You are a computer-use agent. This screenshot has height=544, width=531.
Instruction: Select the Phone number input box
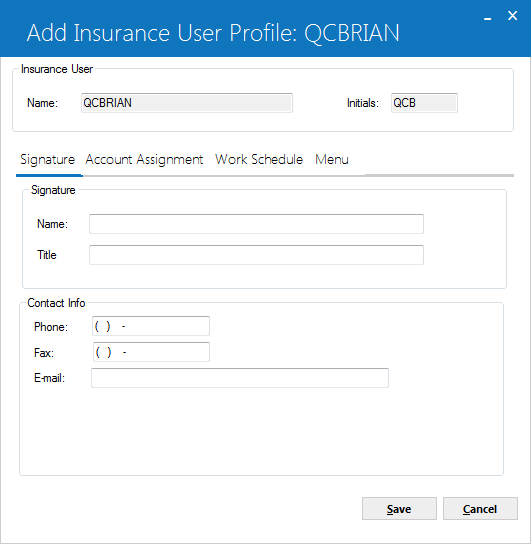(x=151, y=326)
